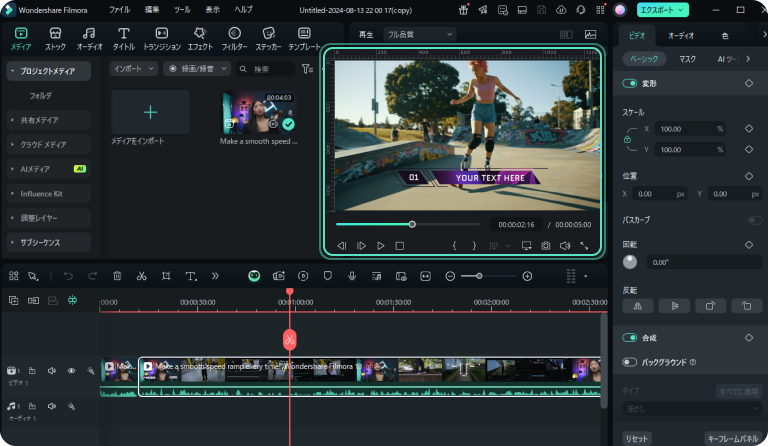Switch to the オーディオ properties tab

click(681, 35)
